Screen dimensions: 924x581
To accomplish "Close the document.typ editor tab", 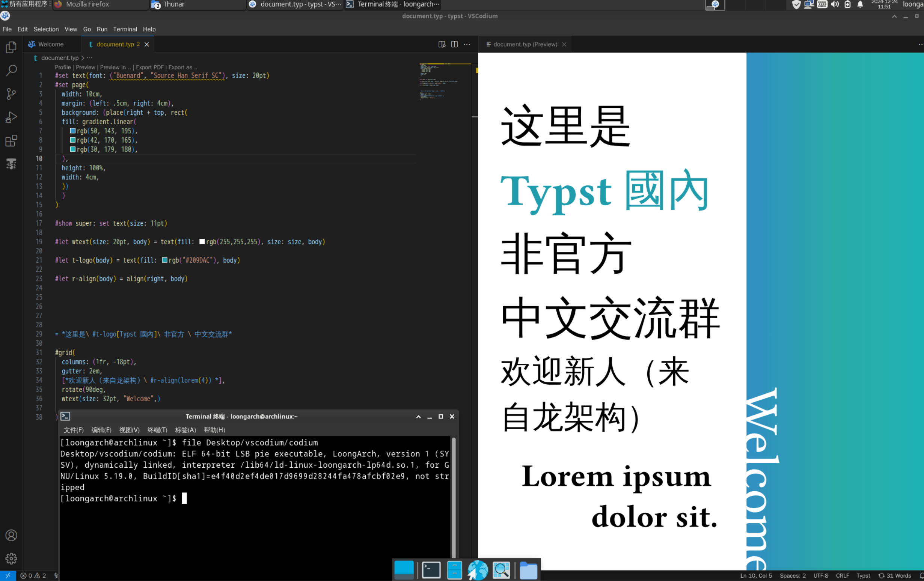I will tap(146, 45).
